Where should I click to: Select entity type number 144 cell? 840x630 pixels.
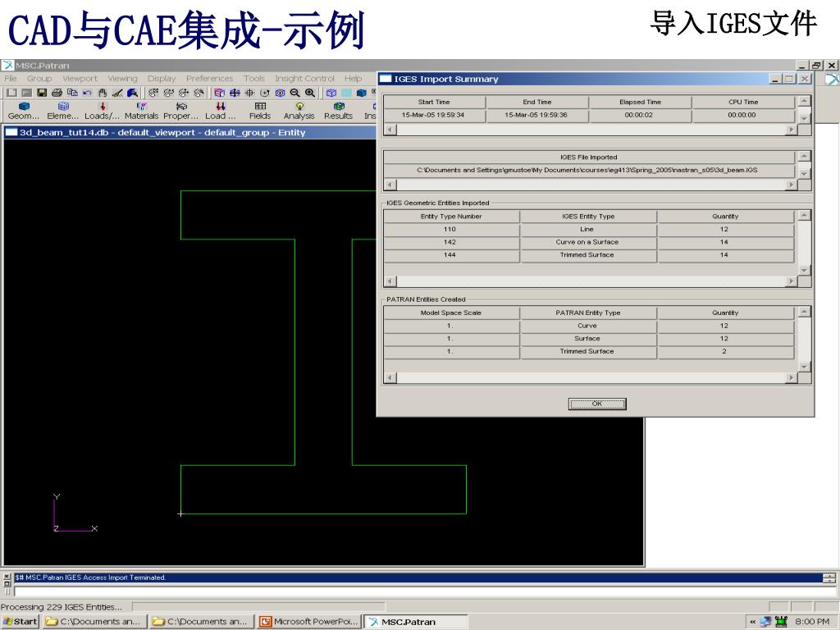coord(451,255)
